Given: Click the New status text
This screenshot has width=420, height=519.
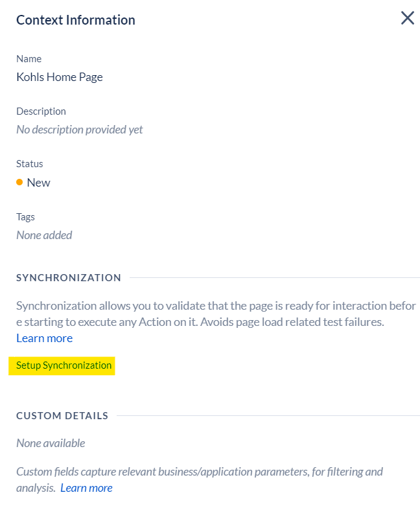Looking at the screenshot, I should coord(38,182).
